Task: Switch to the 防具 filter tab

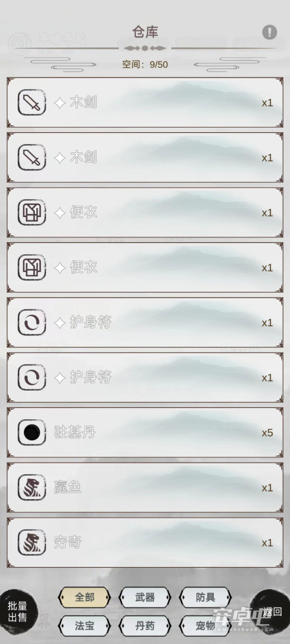Action: point(205,597)
